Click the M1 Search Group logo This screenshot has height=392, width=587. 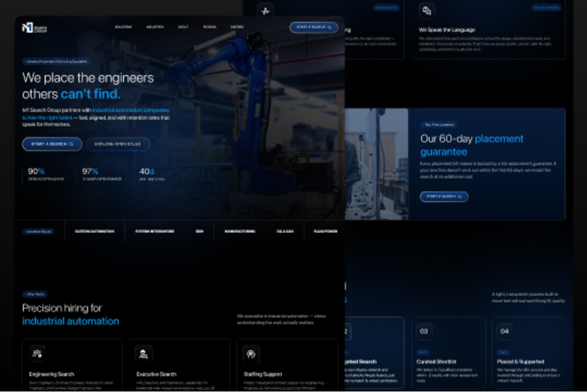pos(34,28)
